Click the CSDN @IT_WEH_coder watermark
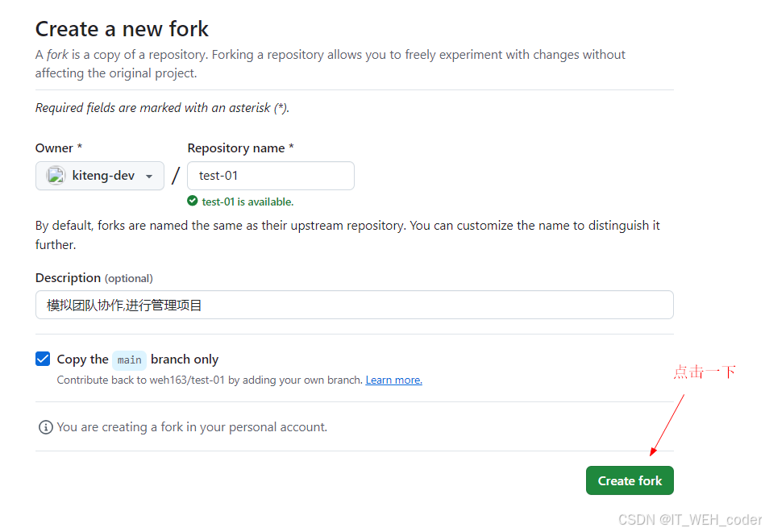The width and height of the screenshot is (765, 532). [x=689, y=520]
